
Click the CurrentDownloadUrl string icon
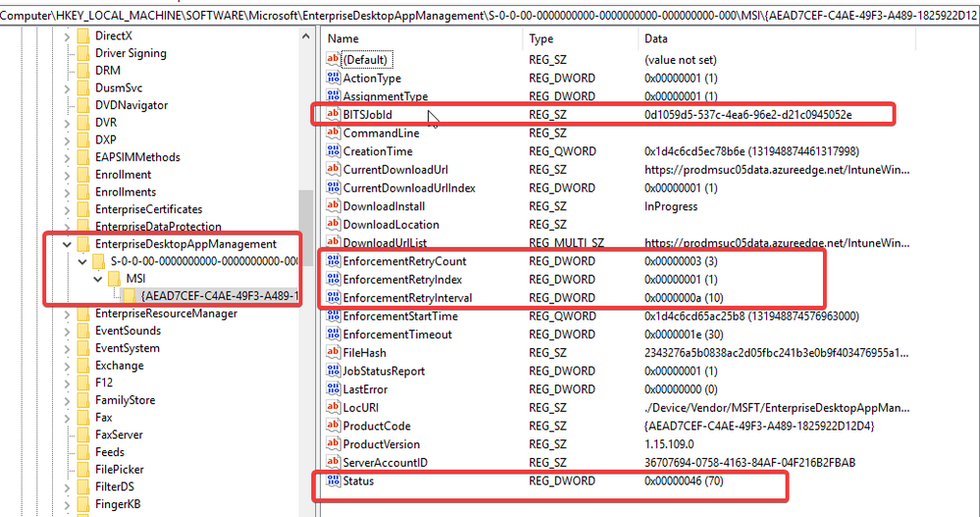point(334,170)
